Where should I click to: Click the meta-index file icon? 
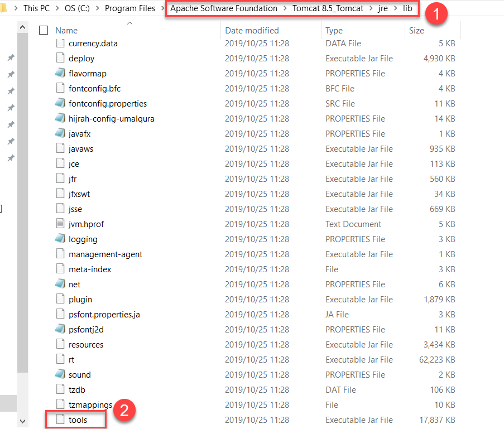click(x=60, y=269)
